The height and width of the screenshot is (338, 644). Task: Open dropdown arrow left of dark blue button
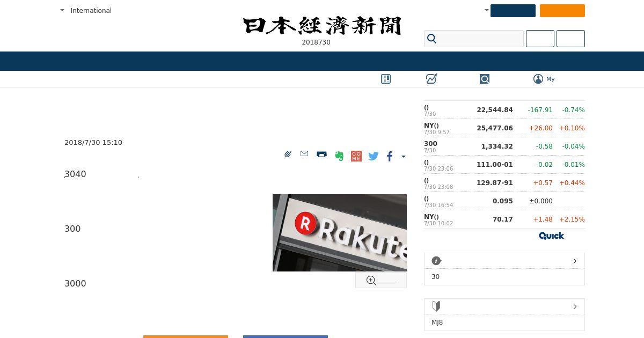487,10
